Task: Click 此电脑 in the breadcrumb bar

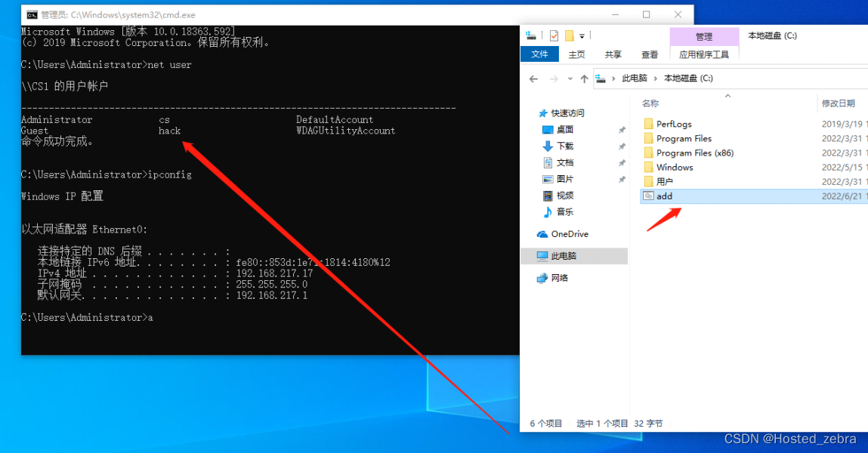Action: coord(634,78)
